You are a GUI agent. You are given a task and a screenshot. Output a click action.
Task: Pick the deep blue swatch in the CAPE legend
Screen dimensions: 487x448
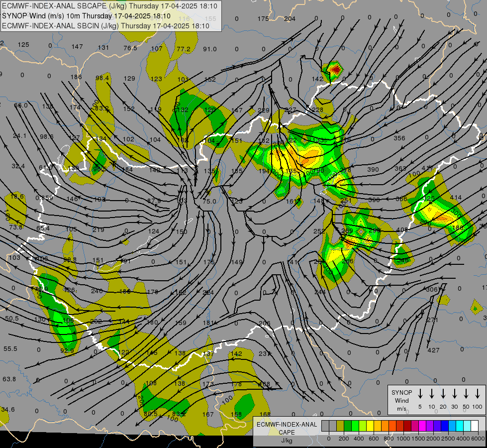pos(444,426)
